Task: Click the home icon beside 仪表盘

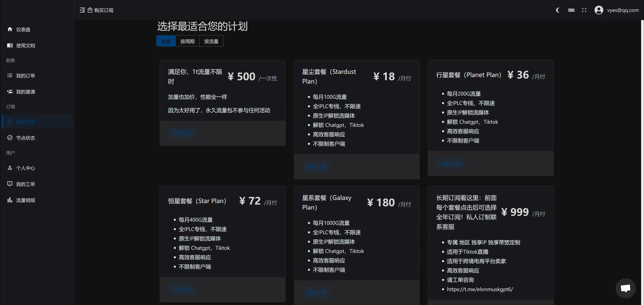Action: [10, 29]
